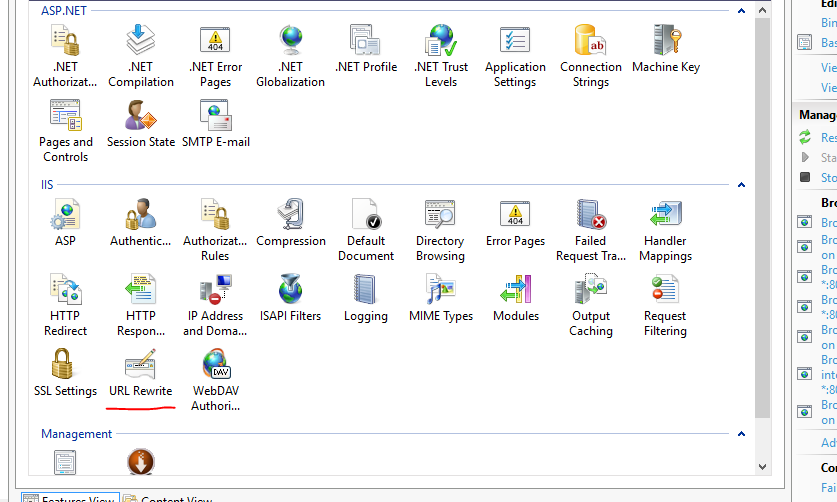Viewport: 837px width, 502px height.
Task: Click the ASP.NET group heading
Action: tap(64, 11)
